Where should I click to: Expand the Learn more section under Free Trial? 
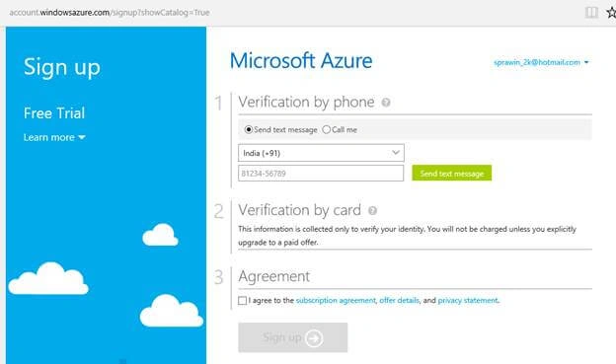tap(54, 137)
